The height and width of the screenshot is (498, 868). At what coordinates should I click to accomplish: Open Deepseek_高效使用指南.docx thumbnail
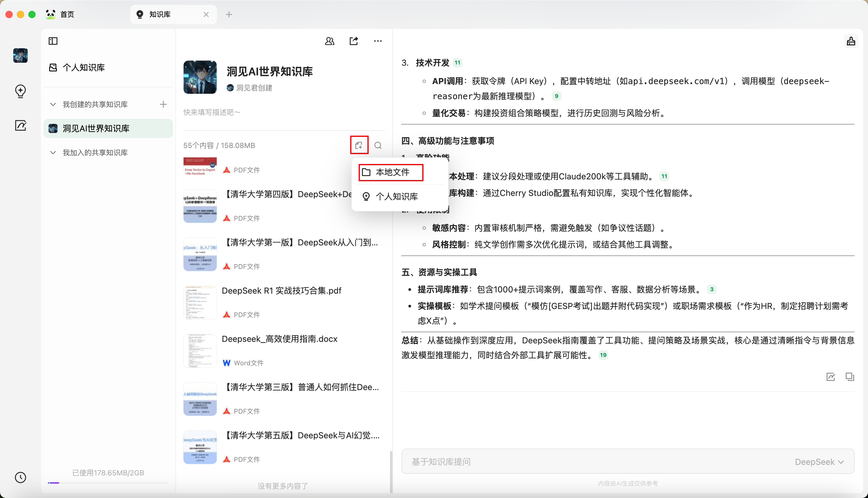coord(200,351)
